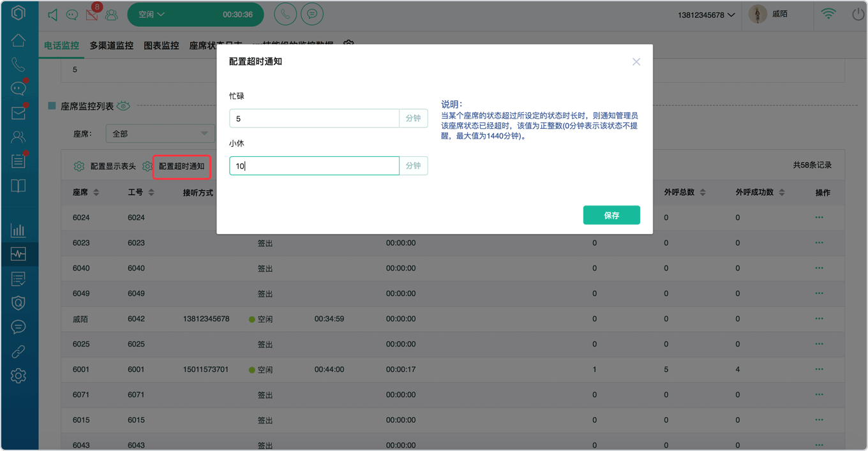Image resolution: width=868 pixels, height=451 pixels.
Task: Expand the 空闲 status dropdown
Action: tap(152, 14)
